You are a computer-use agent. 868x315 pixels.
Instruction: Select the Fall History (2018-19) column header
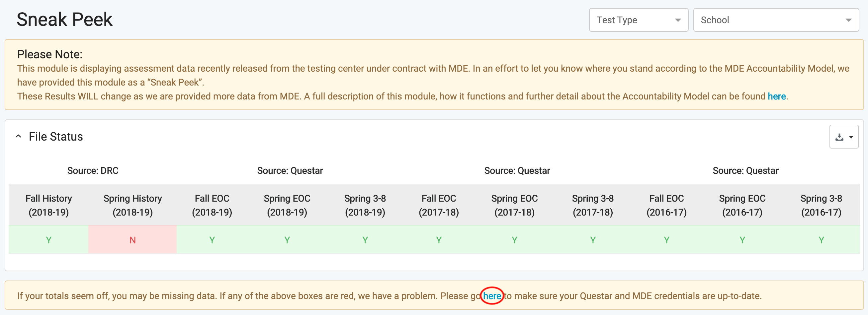point(49,205)
